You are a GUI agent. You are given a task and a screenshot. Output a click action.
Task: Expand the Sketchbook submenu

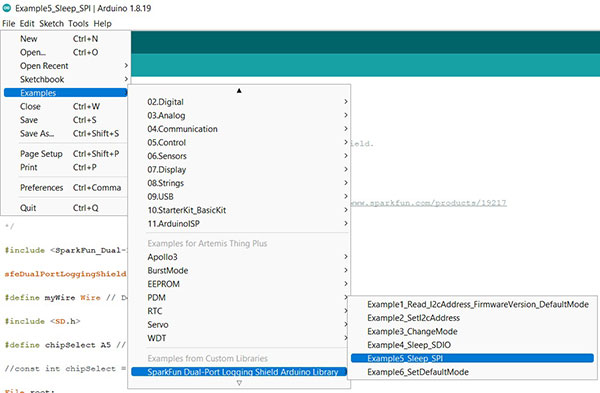tap(65, 79)
